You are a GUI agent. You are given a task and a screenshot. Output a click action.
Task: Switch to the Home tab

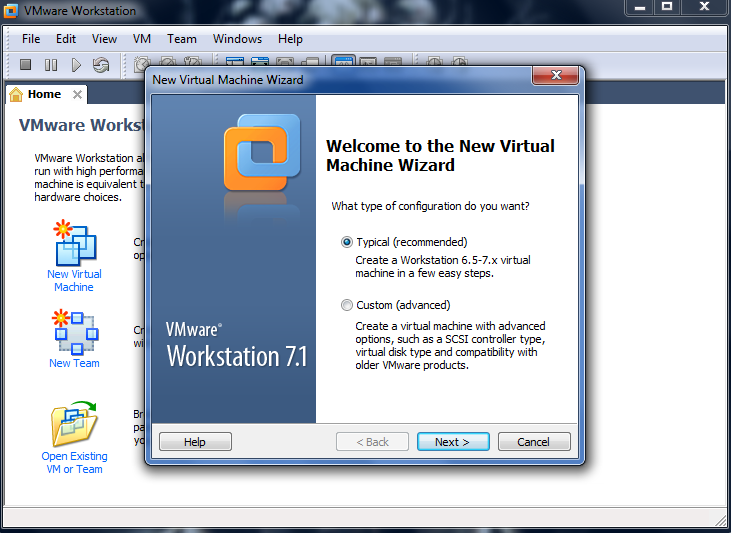44,94
